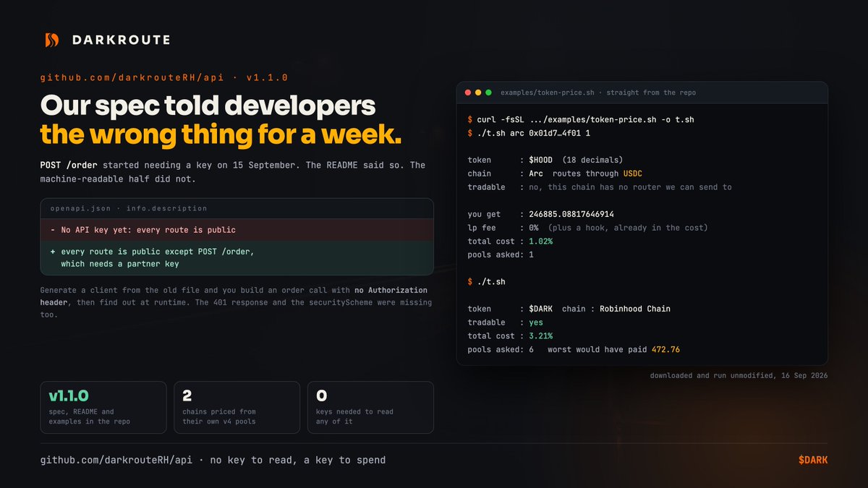Screen dimensions: 868x488
Task: Click the 'pools asked: 1' line
Action: click(501, 254)
